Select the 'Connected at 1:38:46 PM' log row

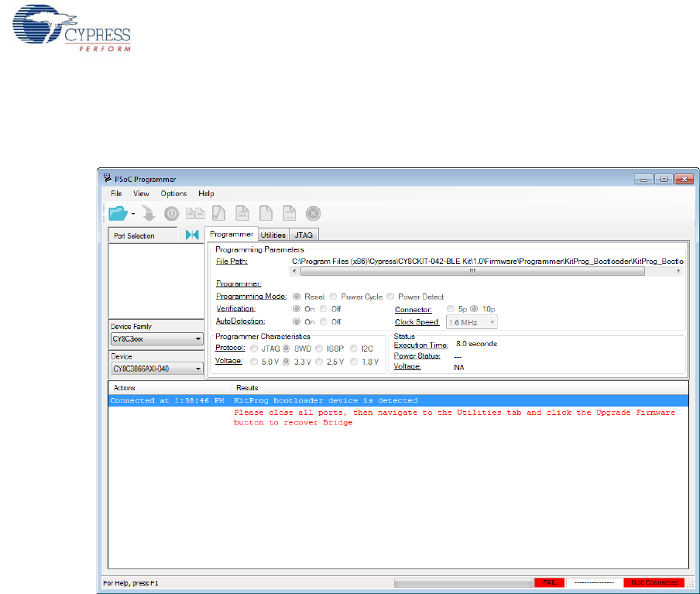coord(398,400)
